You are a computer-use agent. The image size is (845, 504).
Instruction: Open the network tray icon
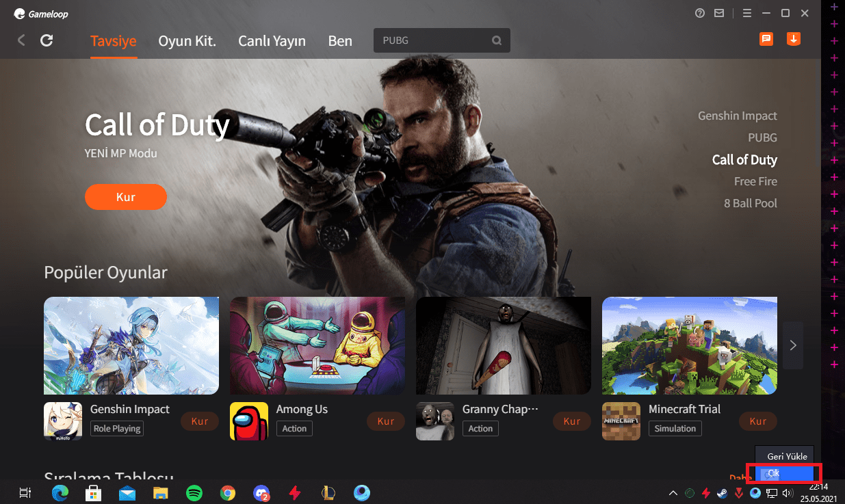pyautogui.click(x=772, y=492)
